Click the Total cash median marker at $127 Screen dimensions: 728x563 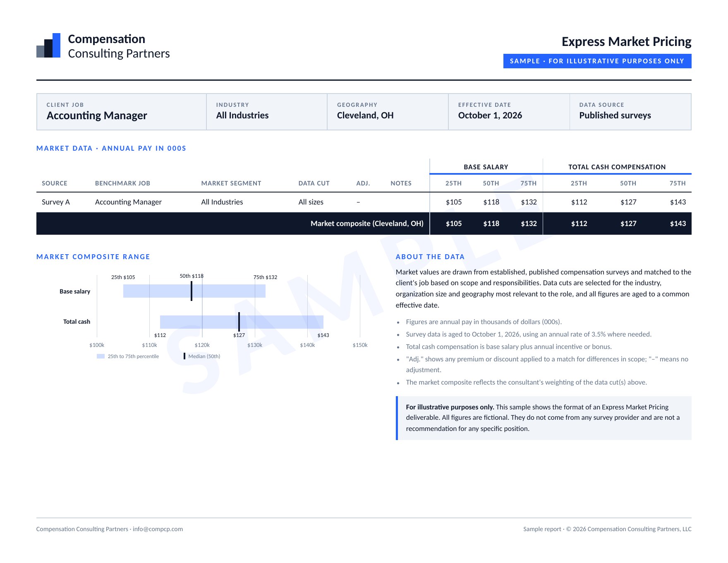239,322
